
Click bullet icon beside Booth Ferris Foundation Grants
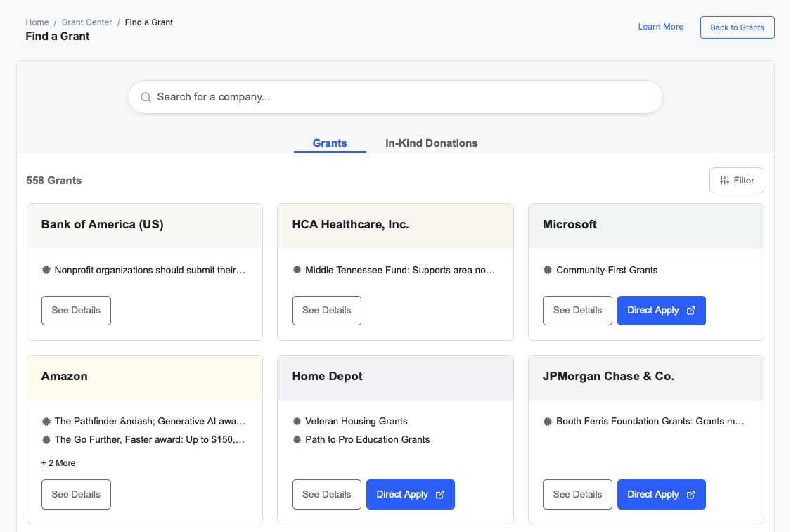(547, 421)
